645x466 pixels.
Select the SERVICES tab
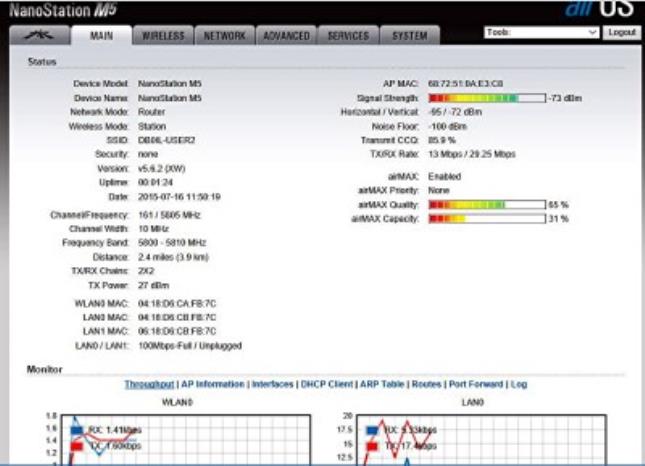tap(349, 35)
